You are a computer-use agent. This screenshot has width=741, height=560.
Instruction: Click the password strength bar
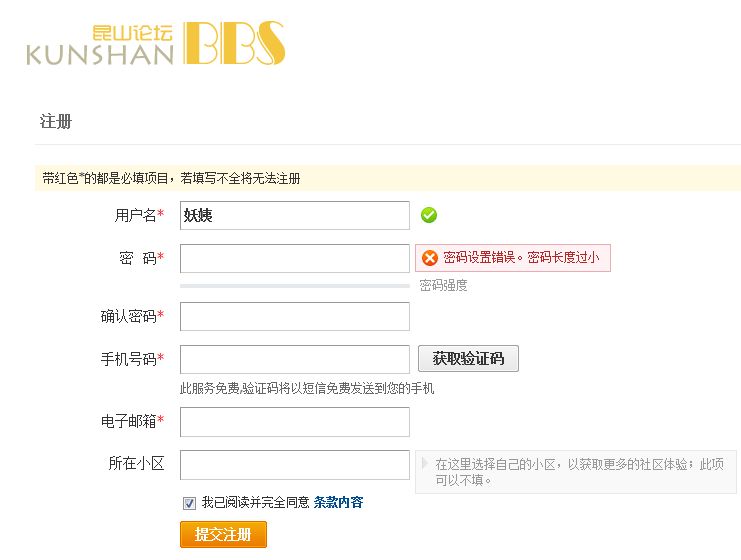pos(295,286)
